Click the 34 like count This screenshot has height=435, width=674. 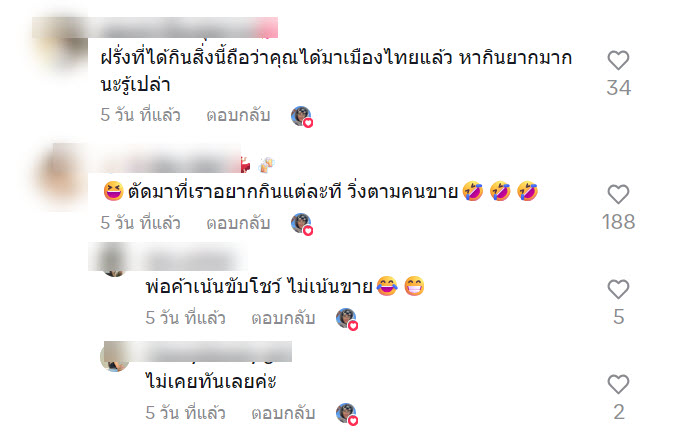[x=619, y=88]
